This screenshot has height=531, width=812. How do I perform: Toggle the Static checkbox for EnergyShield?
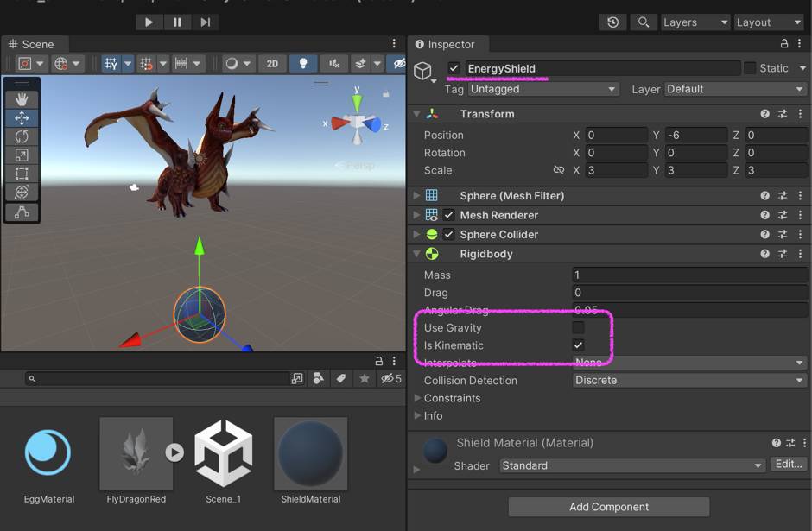coord(750,68)
